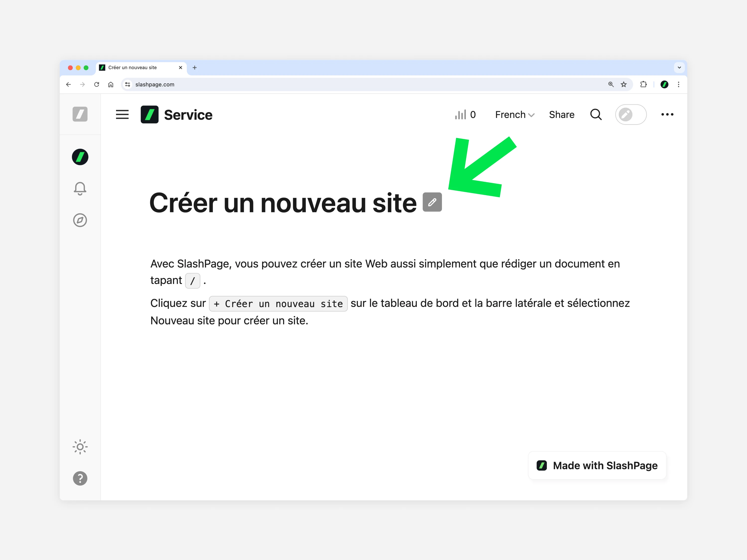Open the hamburger menu next to Service

(x=122, y=115)
